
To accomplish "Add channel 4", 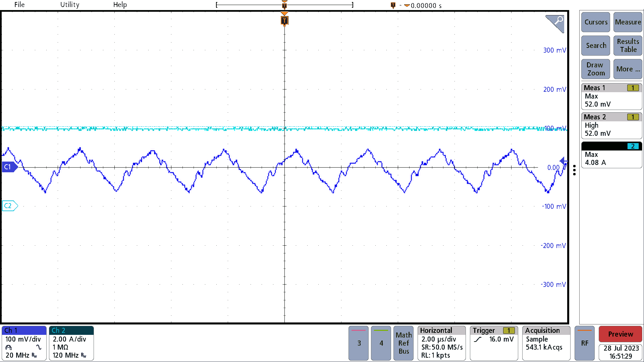I will tap(381, 343).
